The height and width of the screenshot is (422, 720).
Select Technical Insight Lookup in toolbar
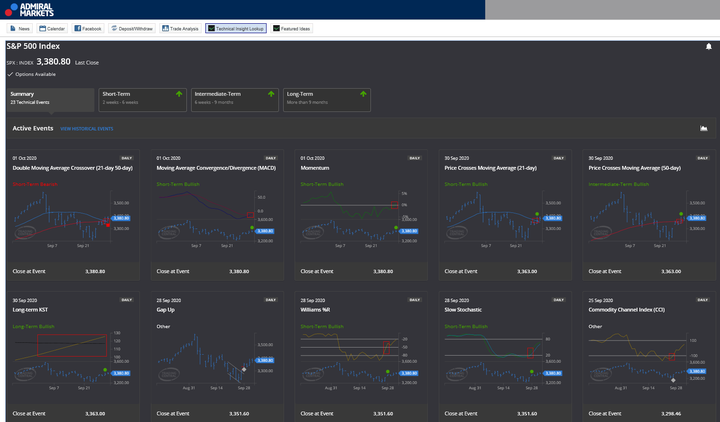235,29
